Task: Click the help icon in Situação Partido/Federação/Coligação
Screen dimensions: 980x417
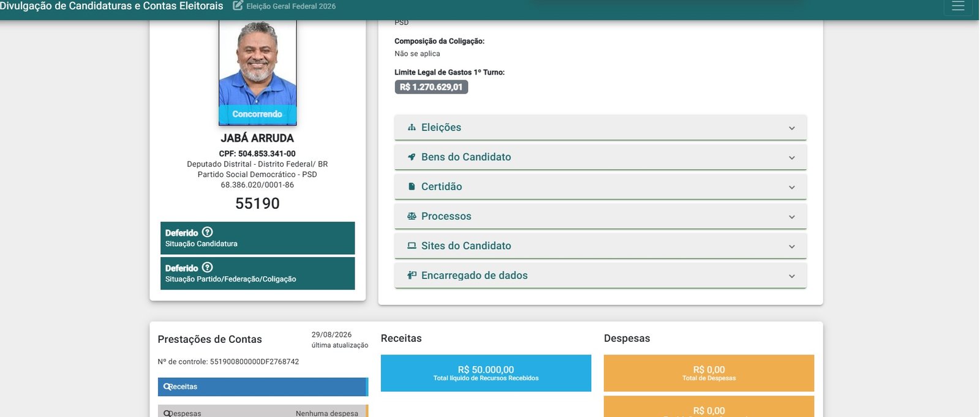Action: coord(207,268)
